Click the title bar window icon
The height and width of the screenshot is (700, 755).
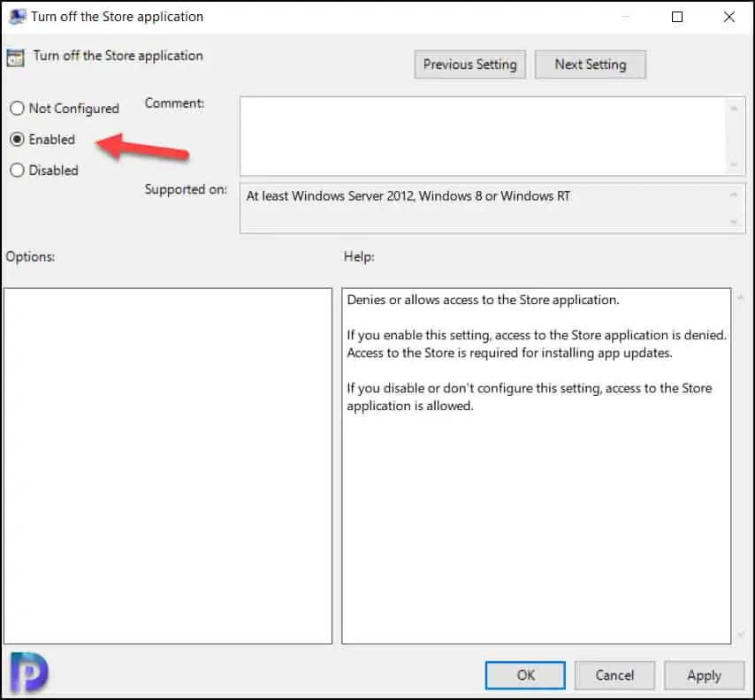[x=17, y=17]
